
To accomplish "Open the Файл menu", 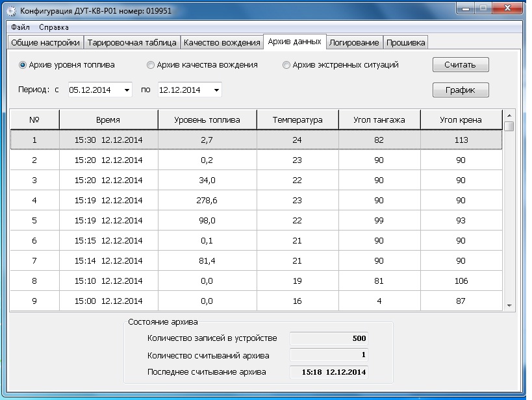I will [21, 27].
